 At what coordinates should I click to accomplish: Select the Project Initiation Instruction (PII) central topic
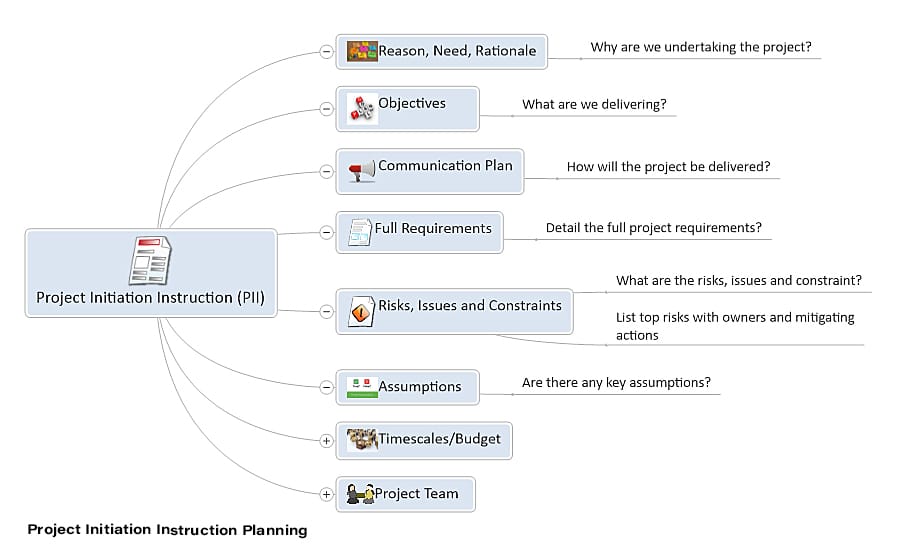[x=151, y=273]
